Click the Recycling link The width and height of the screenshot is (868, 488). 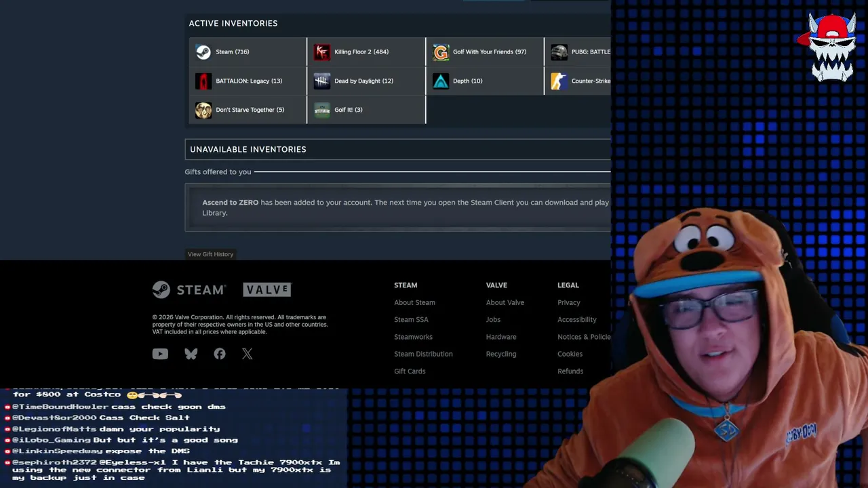[x=501, y=354]
